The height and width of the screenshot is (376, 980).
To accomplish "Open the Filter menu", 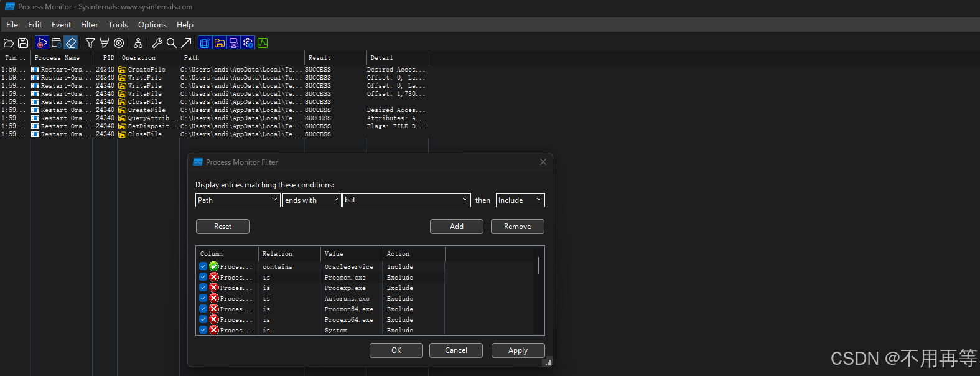I will (90, 25).
